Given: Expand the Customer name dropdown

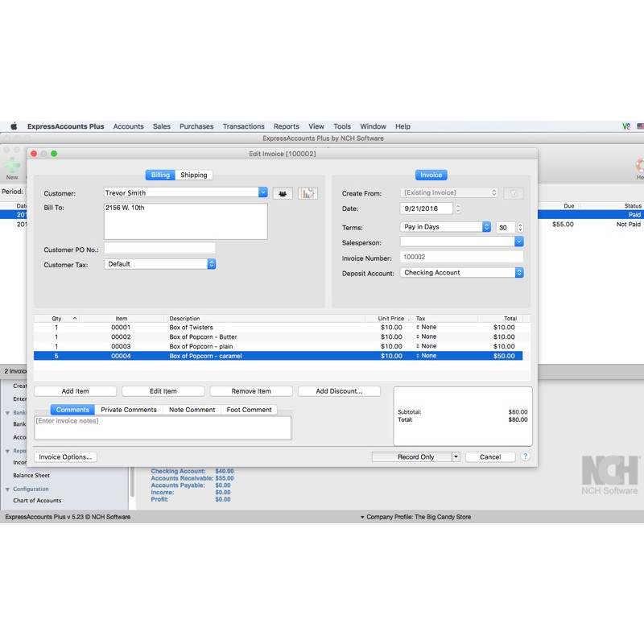Looking at the screenshot, I should tap(262, 192).
